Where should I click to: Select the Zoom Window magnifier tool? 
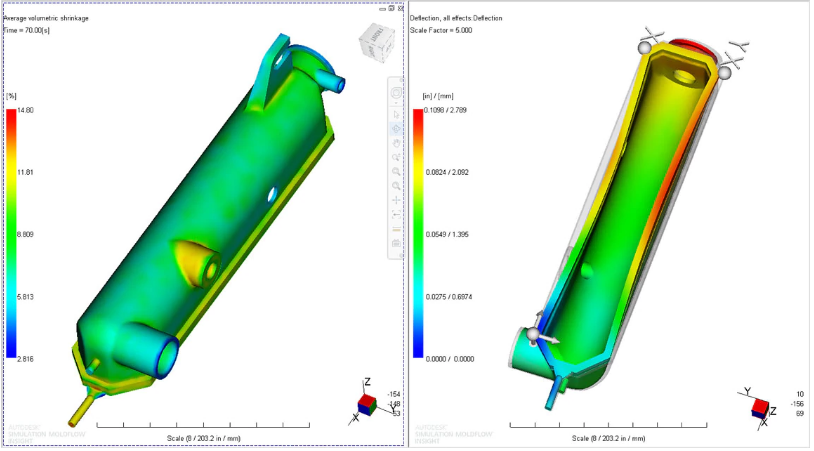(x=395, y=170)
